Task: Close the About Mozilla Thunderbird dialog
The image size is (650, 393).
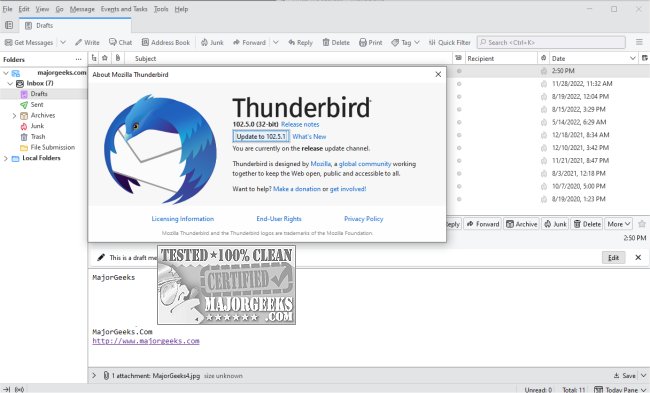Action: click(438, 74)
